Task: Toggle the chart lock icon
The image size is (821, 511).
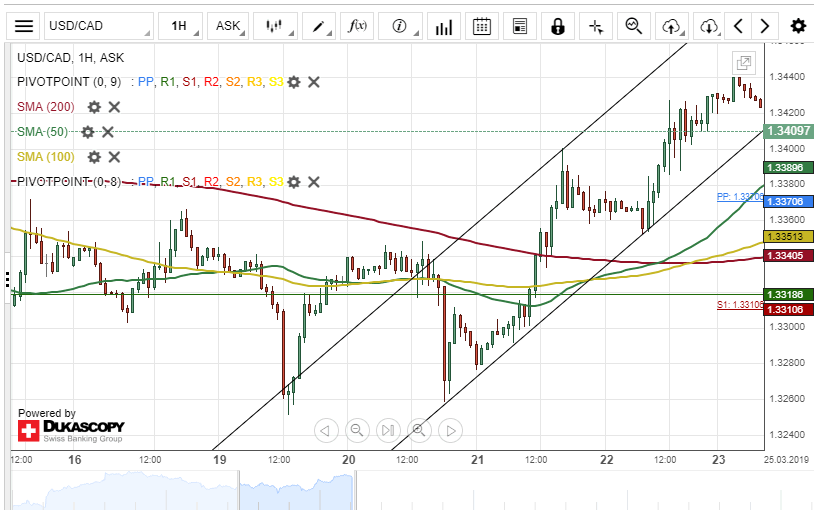Action: click(558, 26)
